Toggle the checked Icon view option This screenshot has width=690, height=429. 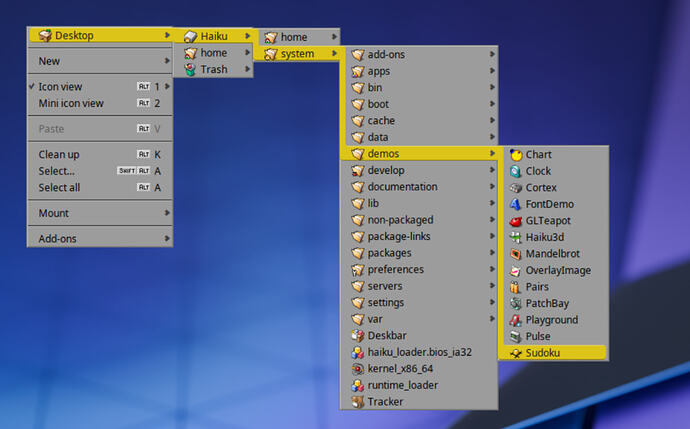point(99,87)
